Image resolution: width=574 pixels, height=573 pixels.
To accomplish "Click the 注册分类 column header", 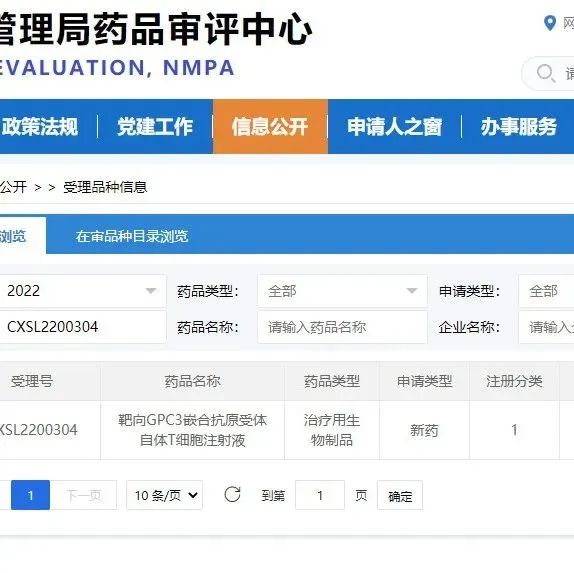I will [514, 381].
